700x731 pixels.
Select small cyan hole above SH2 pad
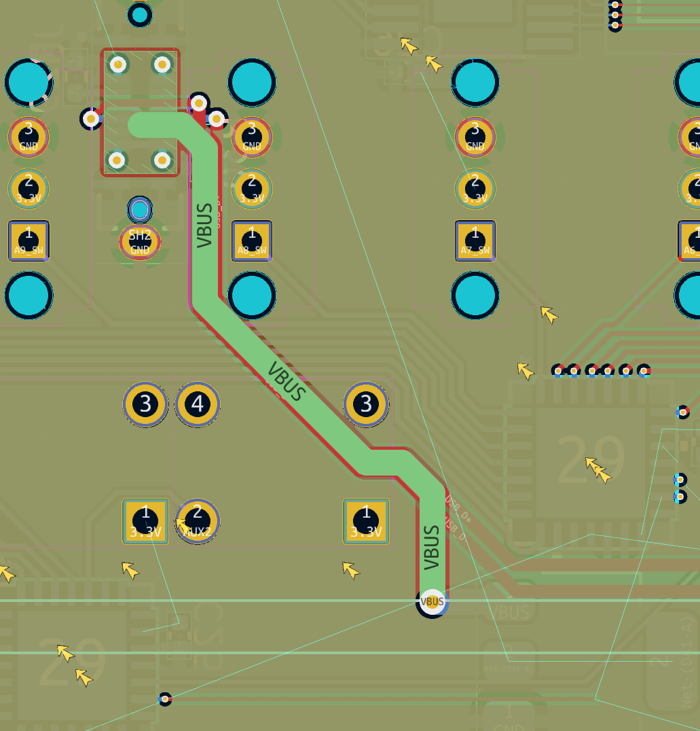140,210
